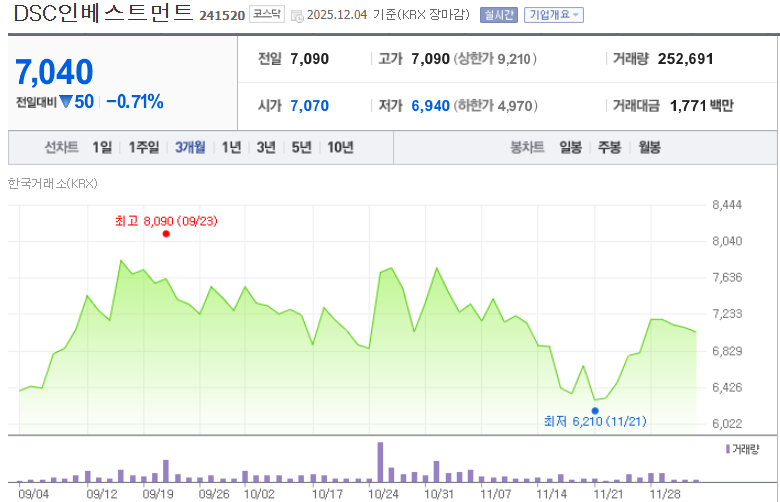Click the down arrow next to 50
The image size is (780, 502).
tap(66, 102)
